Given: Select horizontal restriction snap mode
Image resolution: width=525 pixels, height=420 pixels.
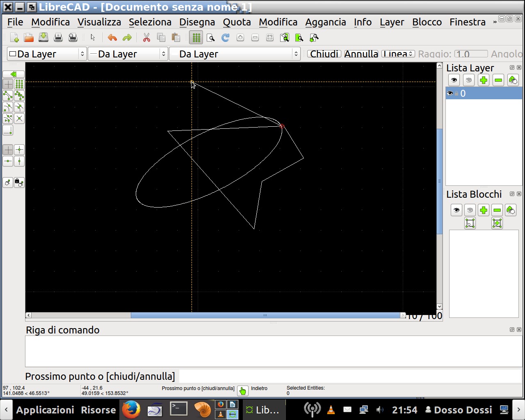Looking at the screenshot, I should click(8, 161).
